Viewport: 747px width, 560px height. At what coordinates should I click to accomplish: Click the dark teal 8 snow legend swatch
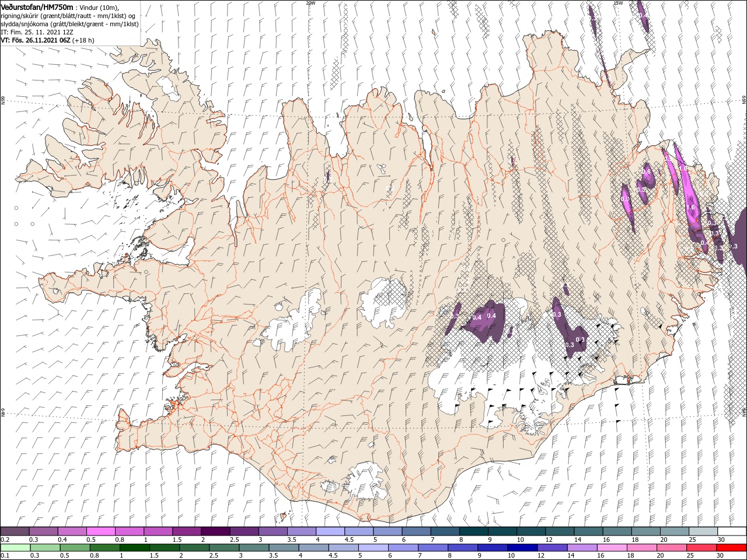[473, 531]
